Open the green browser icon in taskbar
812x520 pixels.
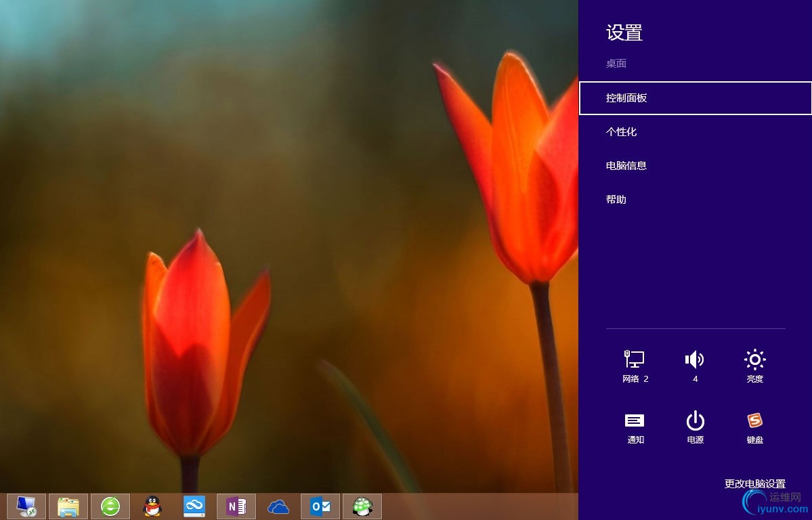(110, 506)
